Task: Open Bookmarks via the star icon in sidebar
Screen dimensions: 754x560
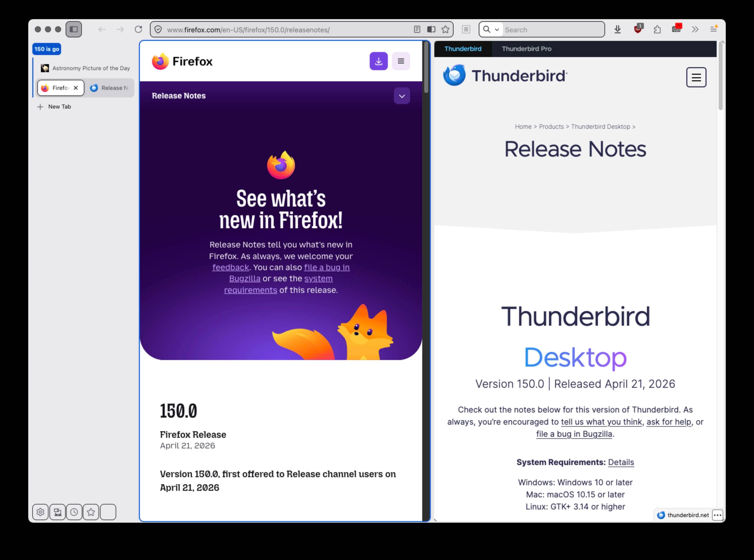Action: (91, 512)
